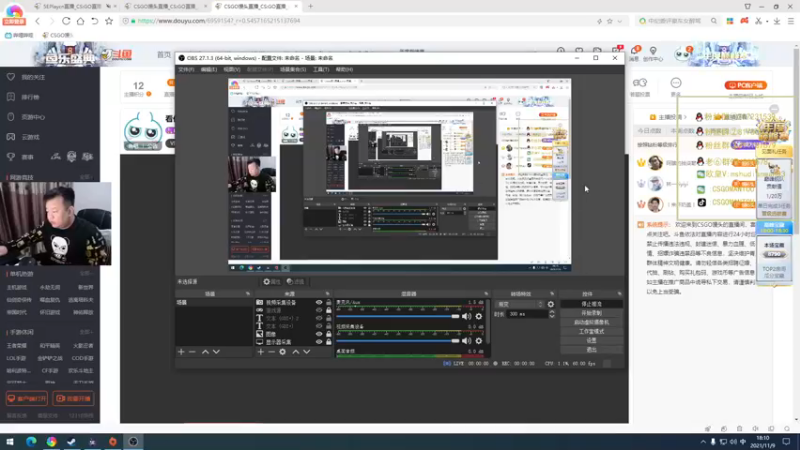Go back in the browser
Screen dimensions: 800x450
click(38, 21)
